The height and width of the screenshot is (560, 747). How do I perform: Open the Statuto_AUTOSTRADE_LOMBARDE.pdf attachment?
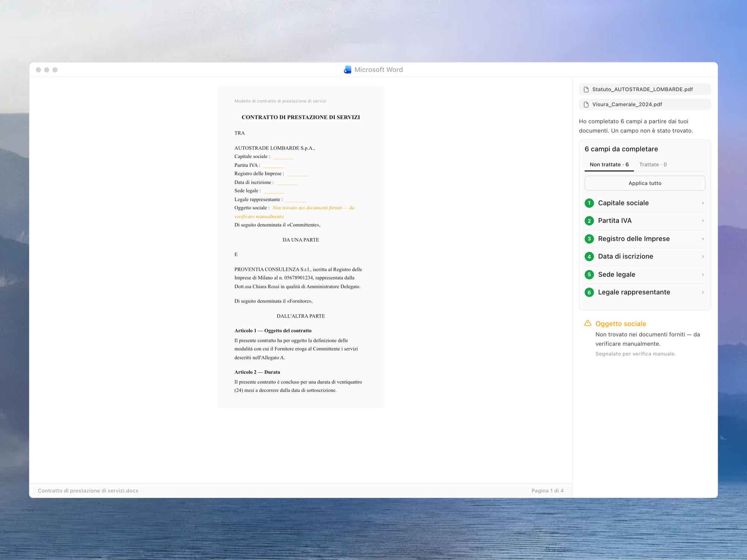tap(645, 90)
